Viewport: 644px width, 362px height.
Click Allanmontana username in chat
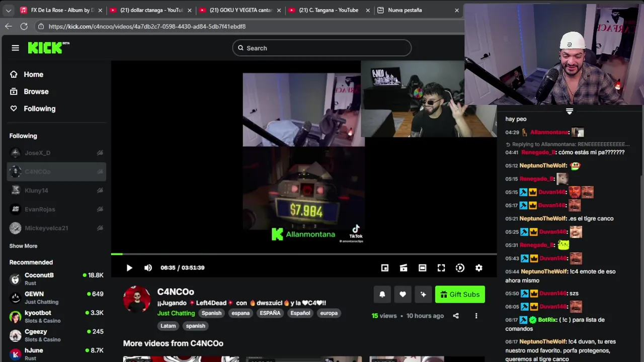tap(549, 132)
